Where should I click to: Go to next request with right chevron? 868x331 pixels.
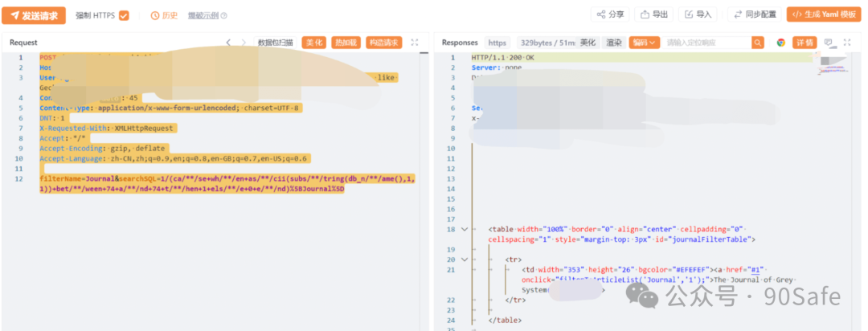tap(244, 43)
